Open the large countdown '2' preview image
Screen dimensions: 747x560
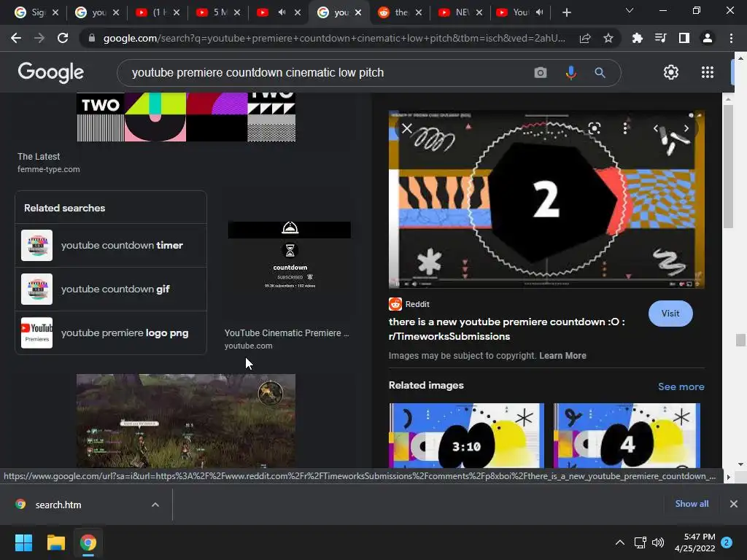tap(546, 199)
